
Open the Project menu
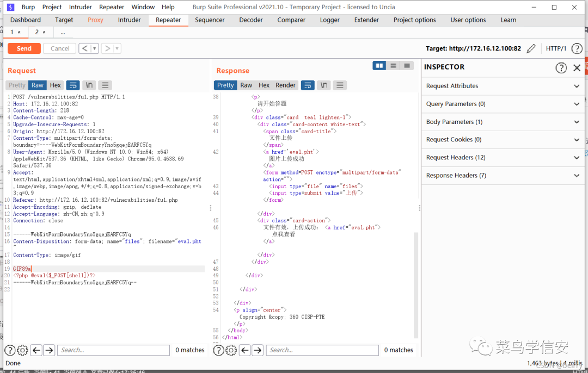click(x=52, y=7)
